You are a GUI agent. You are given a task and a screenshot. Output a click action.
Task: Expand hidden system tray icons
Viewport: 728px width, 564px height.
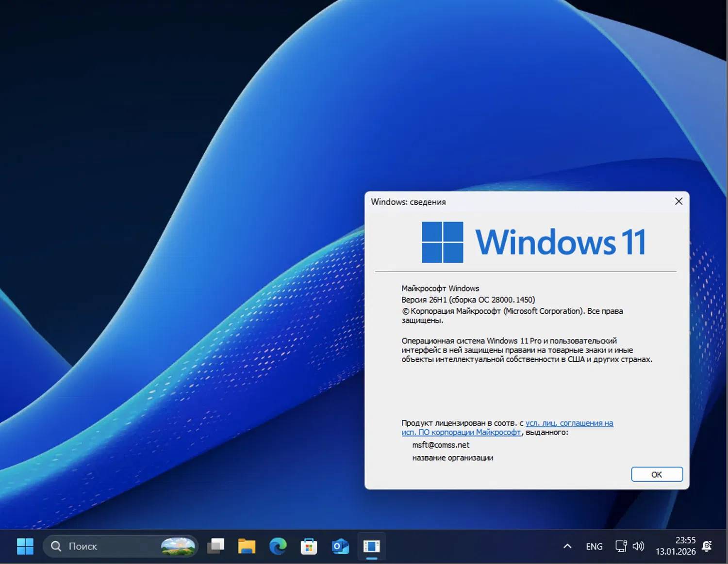pos(567,546)
